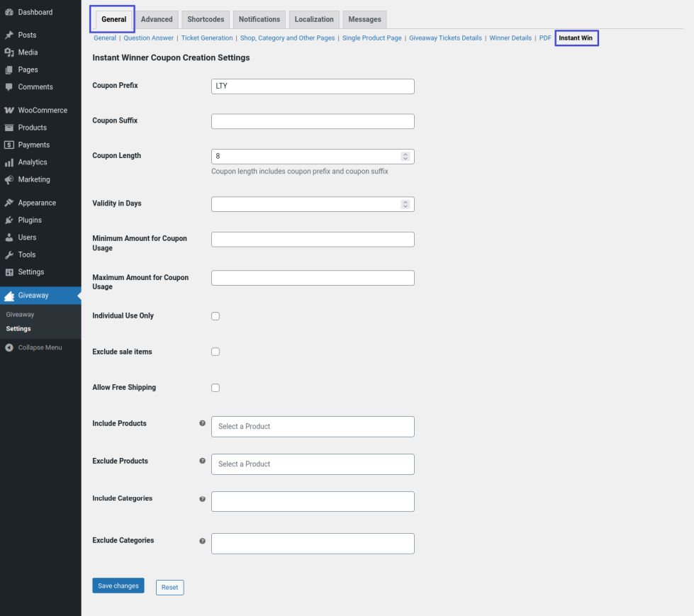The height and width of the screenshot is (616, 694).
Task: Click the Users person icon
Action: (x=9, y=237)
